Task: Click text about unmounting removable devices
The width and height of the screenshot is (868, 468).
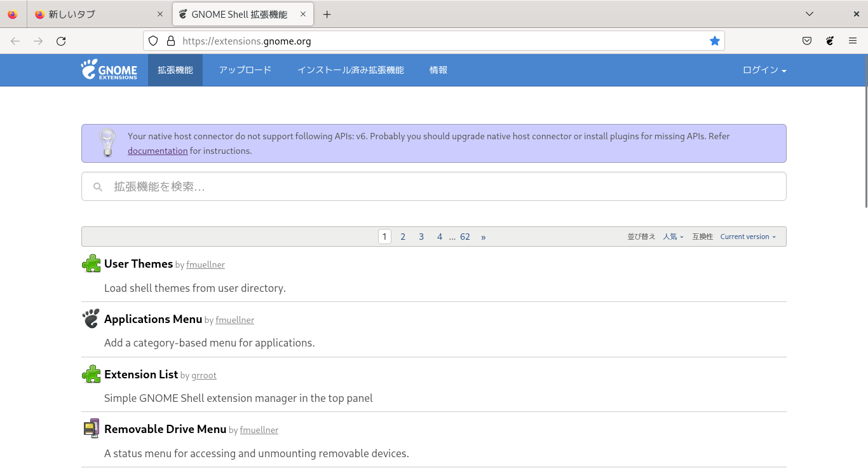Action: [257, 453]
